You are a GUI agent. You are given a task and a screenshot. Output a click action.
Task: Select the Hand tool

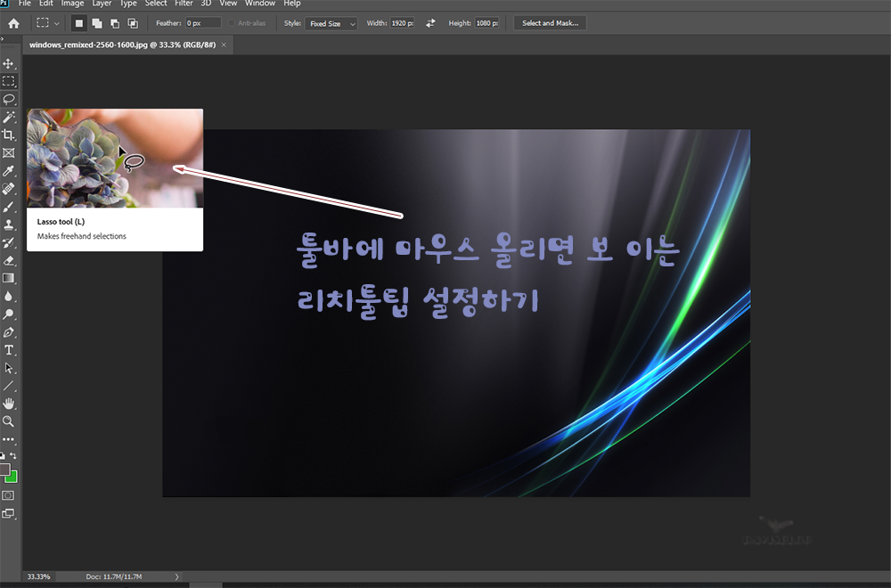point(9,404)
